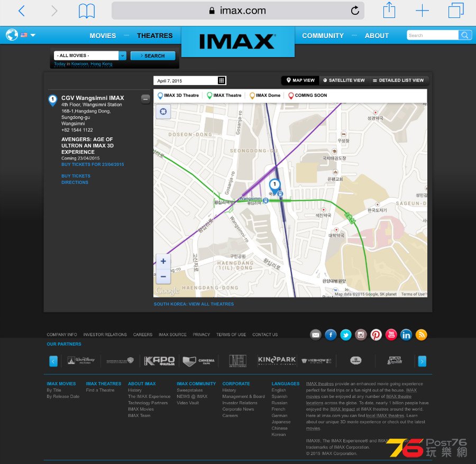Image resolution: width=476 pixels, height=464 pixels.
Task: Open COMPANY INFO footer link
Action: [62, 335]
